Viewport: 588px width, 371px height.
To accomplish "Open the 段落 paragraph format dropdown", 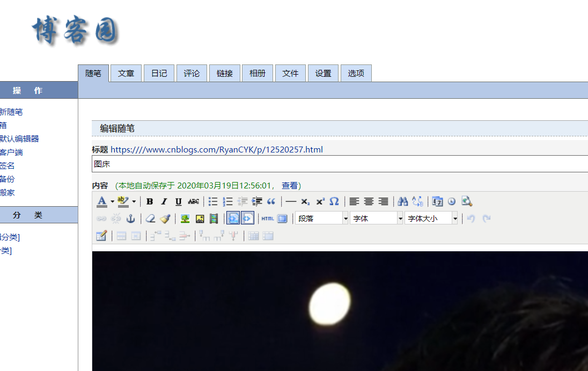I will [x=322, y=219].
